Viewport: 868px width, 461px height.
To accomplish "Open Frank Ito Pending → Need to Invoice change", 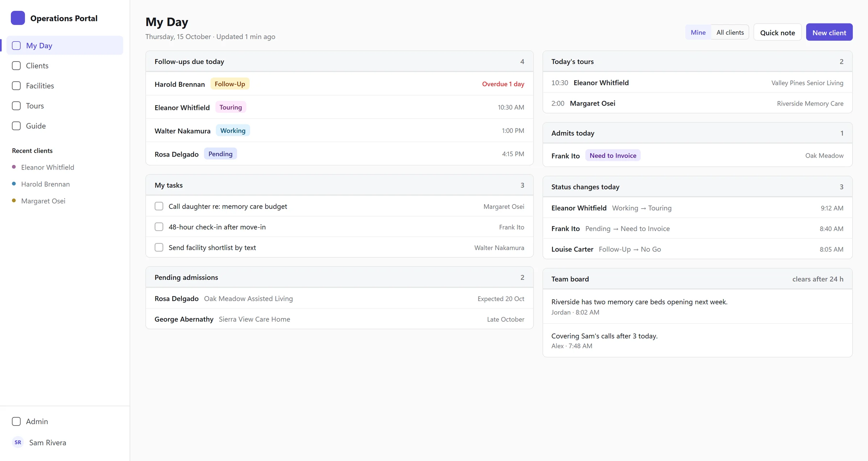I will [x=697, y=228].
